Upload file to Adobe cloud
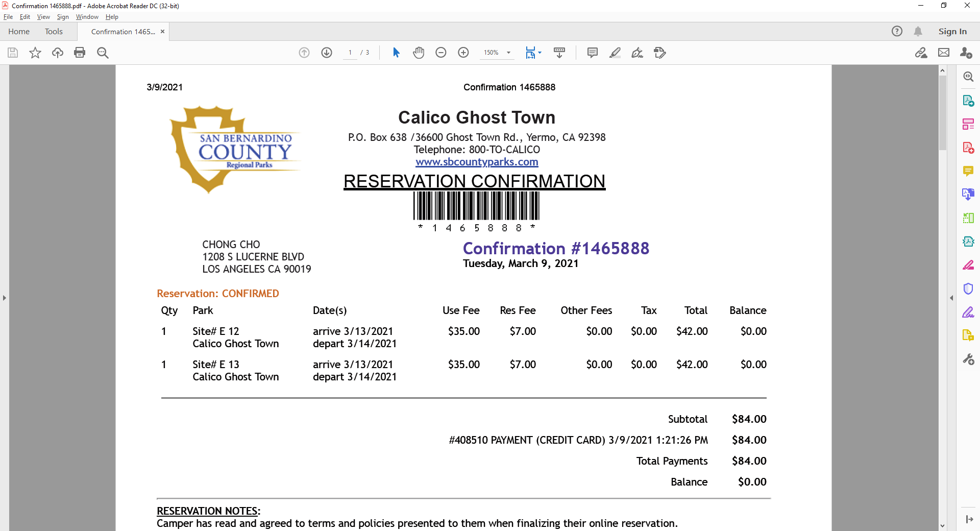 point(58,53)
